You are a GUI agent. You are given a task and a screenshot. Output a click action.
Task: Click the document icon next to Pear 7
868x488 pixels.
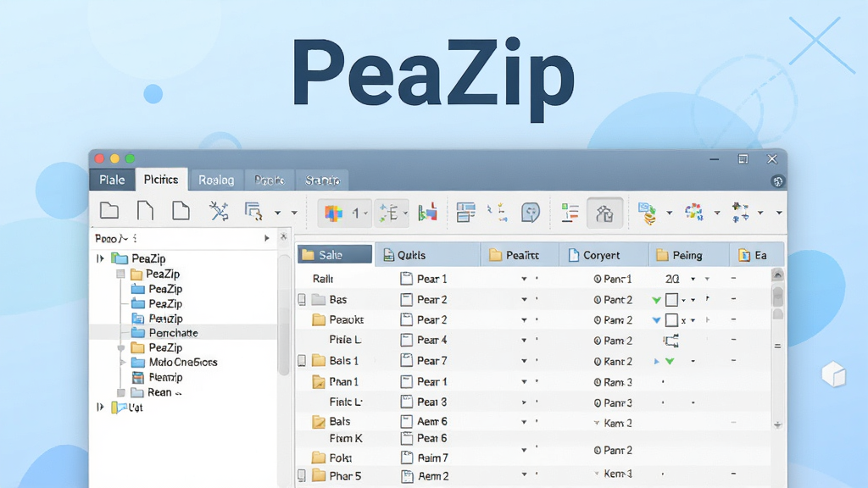click(406, 361)
